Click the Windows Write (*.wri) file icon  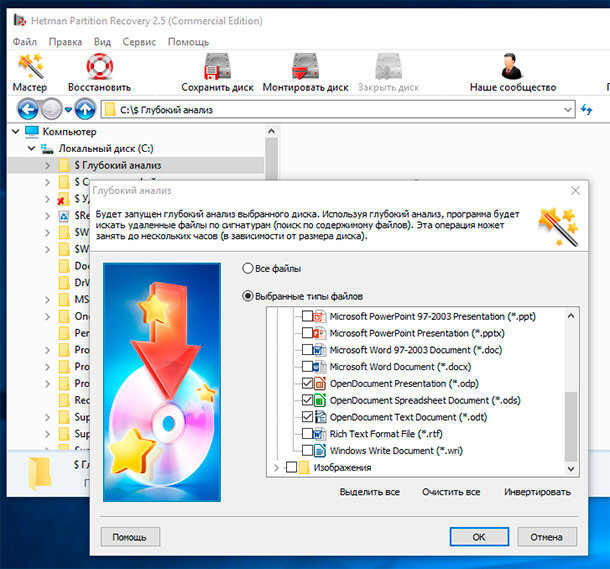tap(320, 450)
